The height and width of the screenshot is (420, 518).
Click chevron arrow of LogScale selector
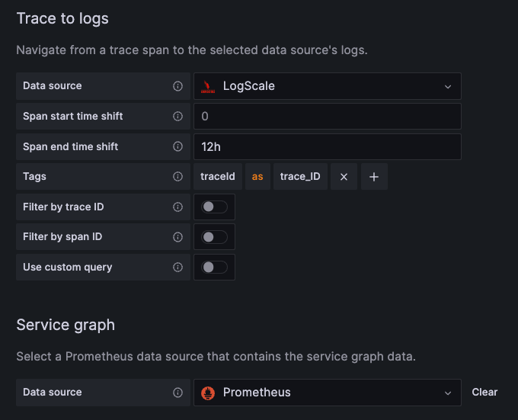pyautogui.click(x=448, y=87)
